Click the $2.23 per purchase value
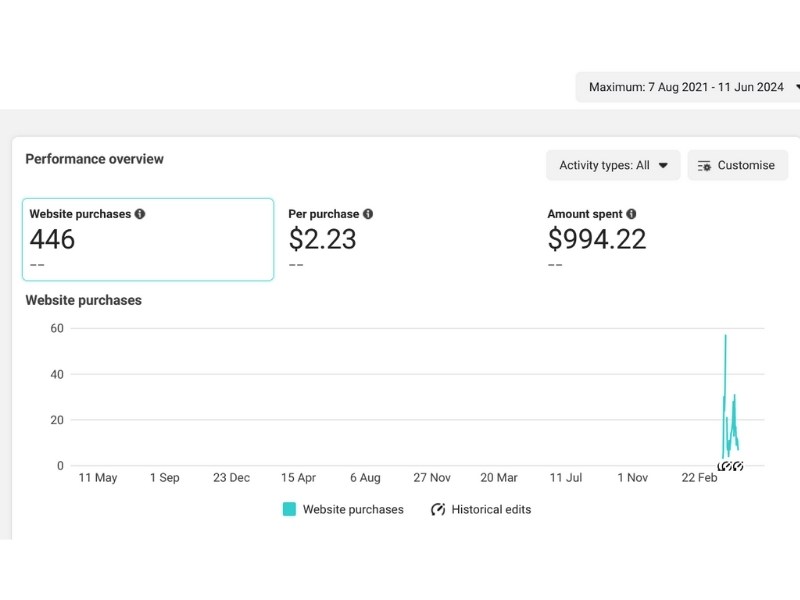This screenshot has height=600, width=800. coord(322,239)
